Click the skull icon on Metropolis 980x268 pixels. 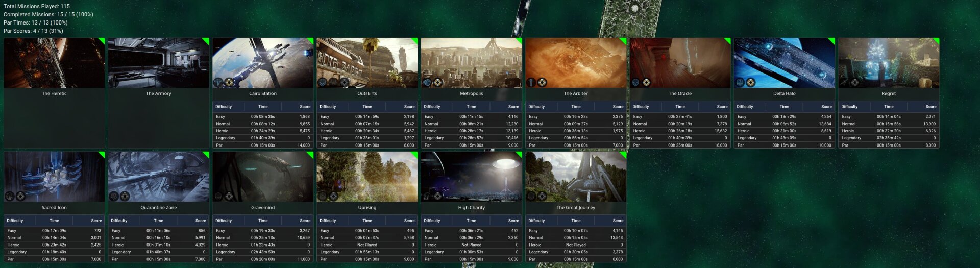point(427,82)
